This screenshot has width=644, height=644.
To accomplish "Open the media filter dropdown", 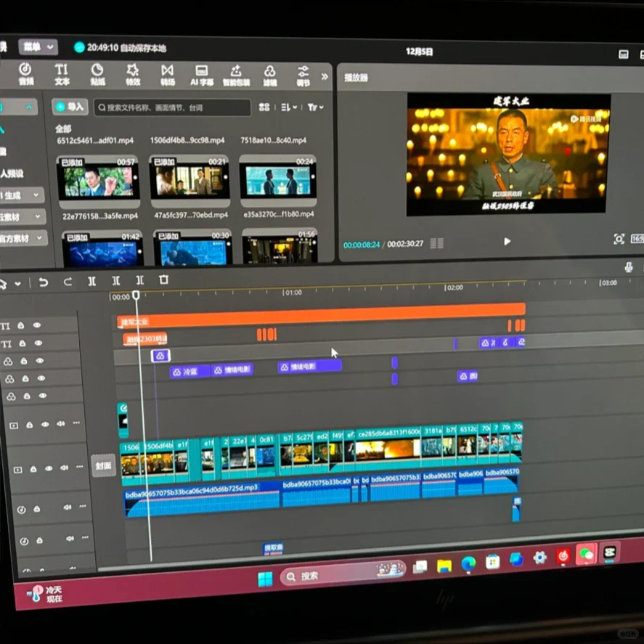I will [315, 107].
